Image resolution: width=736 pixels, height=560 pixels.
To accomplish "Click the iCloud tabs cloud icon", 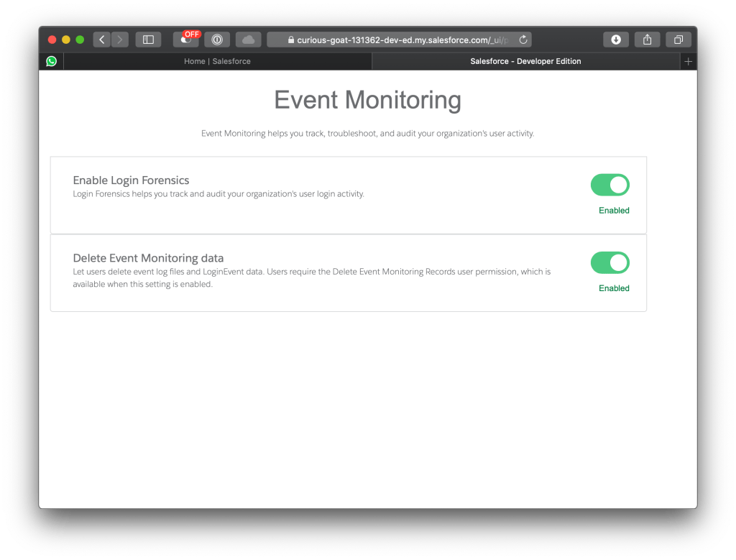I will pyautogui.click(x=248, y=40).
